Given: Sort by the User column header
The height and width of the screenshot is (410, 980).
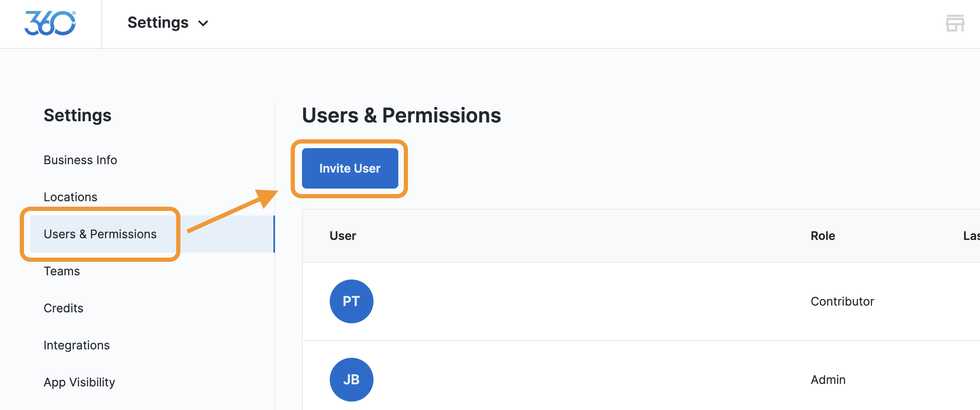Looking at the screenshot, I should click(x=343, y=236).
